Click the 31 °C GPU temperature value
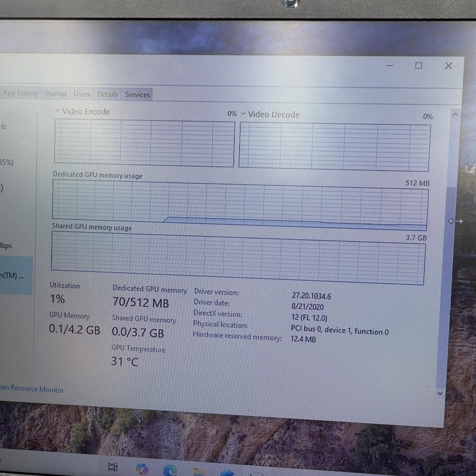 pyautogui.click(x=125, y=361)
